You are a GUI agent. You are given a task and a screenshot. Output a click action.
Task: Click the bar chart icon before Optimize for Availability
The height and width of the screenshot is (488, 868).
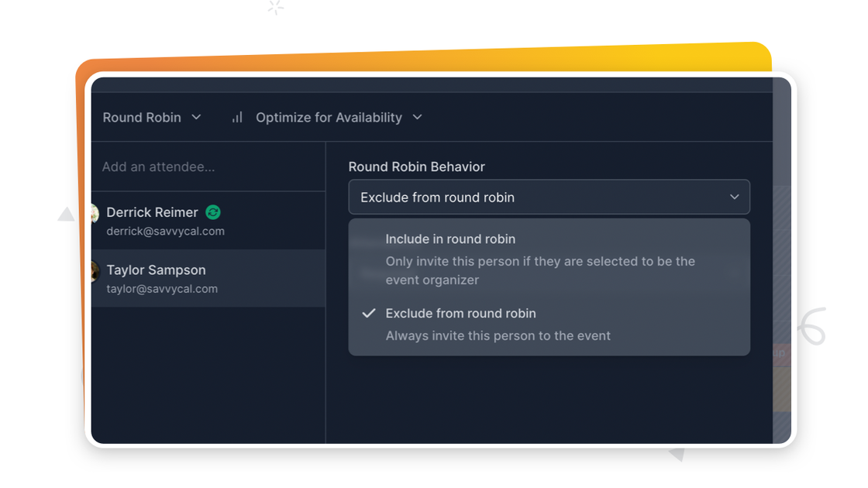(237, 118)
